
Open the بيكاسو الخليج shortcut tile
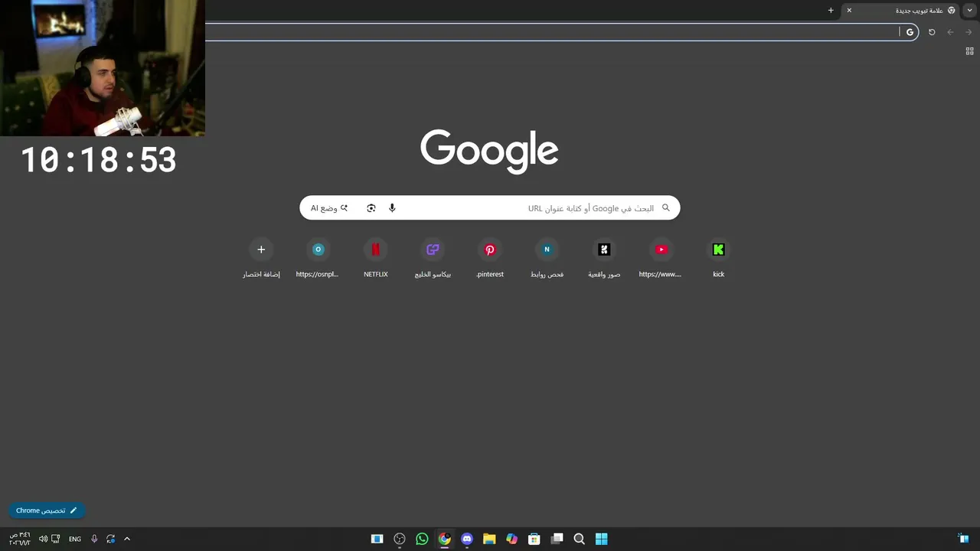pos(433,259)
